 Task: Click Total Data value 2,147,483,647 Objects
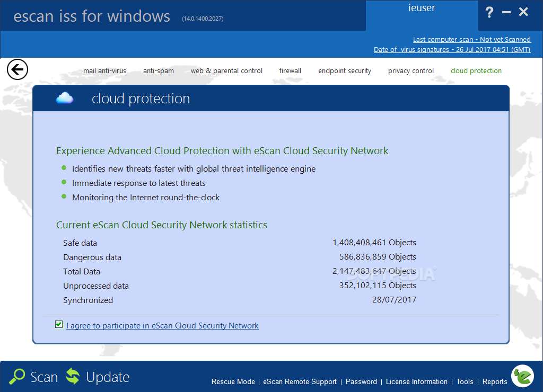(374, 271)
